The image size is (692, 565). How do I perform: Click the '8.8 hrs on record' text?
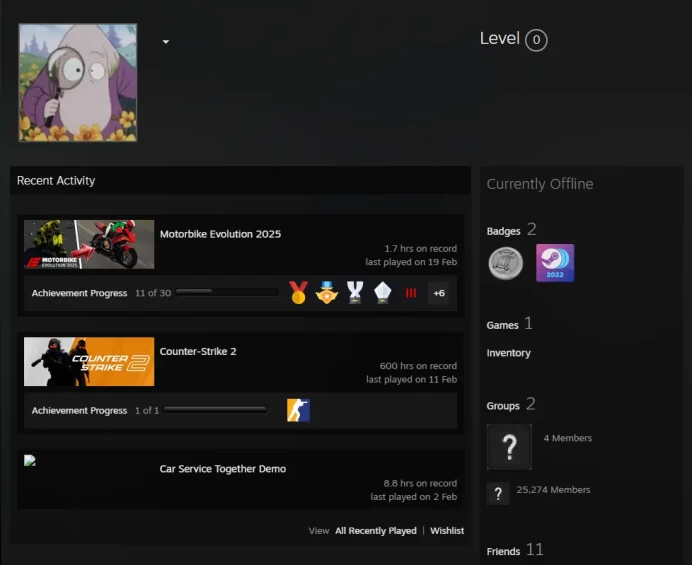coord(420,483)
